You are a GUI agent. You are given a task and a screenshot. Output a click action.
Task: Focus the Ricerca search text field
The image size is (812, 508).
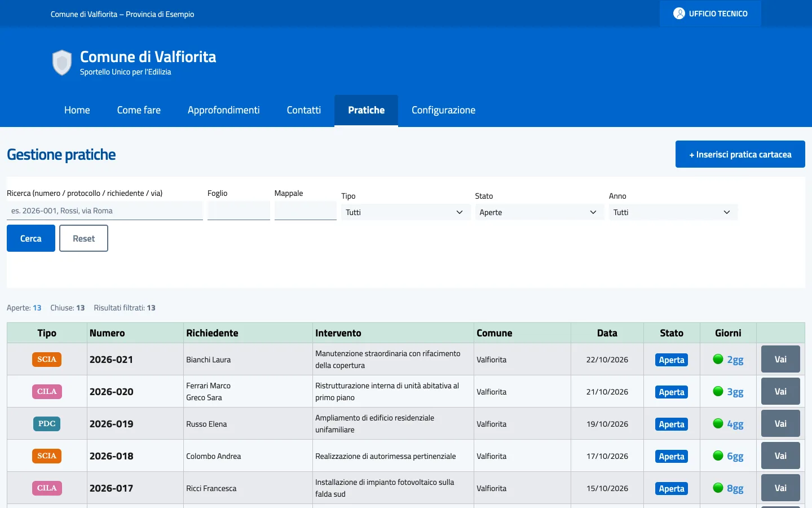105,211
